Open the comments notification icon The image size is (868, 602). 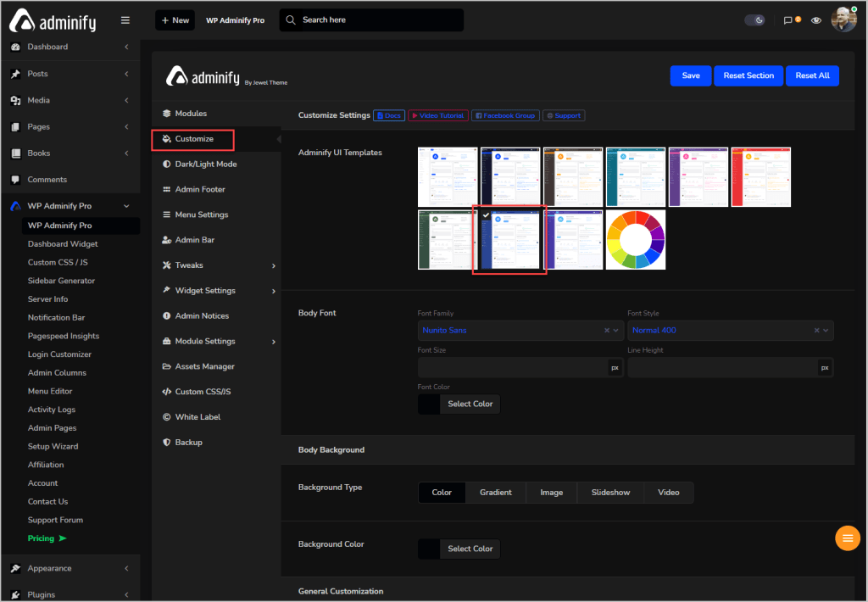coord(787,20)
